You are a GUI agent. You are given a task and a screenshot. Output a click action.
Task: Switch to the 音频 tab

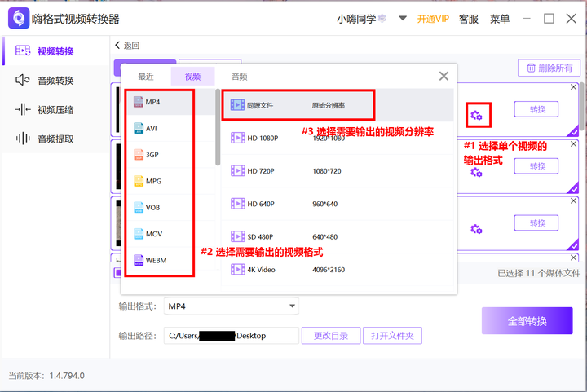click(240, 77)
